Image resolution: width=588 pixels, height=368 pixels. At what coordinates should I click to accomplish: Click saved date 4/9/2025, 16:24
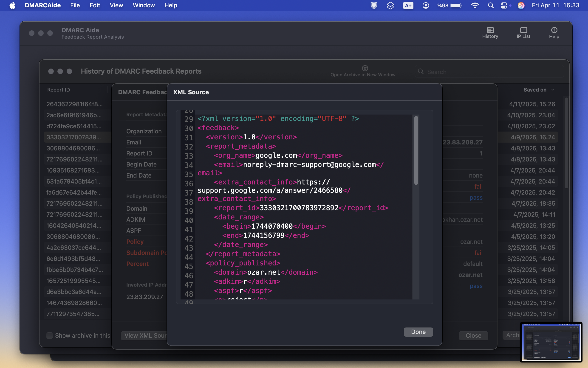point(533,137)
